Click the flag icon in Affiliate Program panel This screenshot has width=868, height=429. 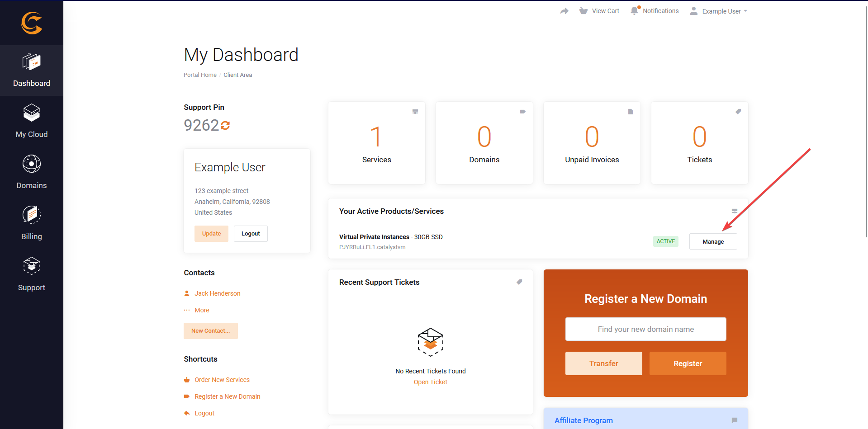tap(735, 420)
